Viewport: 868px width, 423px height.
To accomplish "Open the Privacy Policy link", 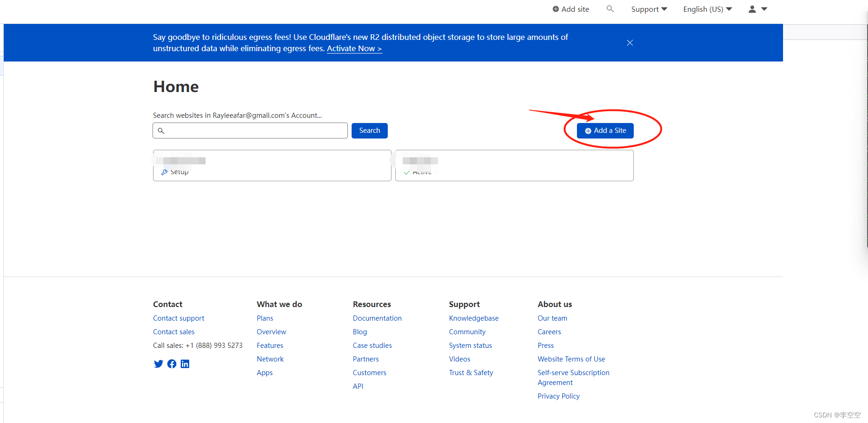I will click(x=559, y=396).
